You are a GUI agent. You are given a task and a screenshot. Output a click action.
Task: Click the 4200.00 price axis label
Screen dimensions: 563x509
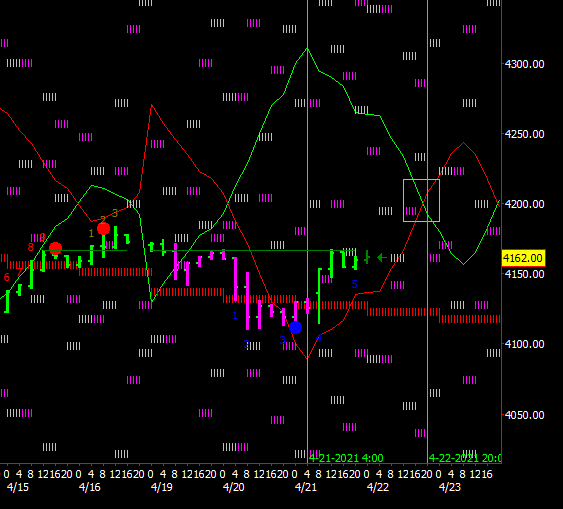(x=525, y=204)
